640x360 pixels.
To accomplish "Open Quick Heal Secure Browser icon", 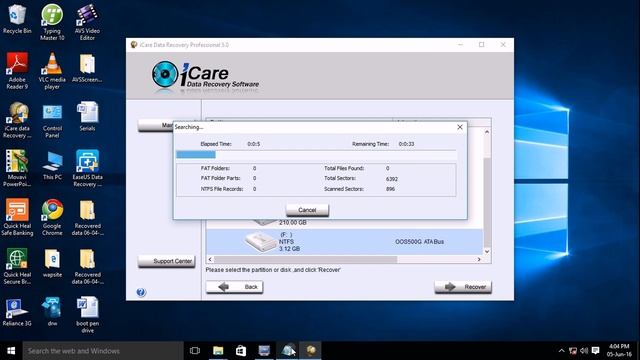I will pos(17,266).
